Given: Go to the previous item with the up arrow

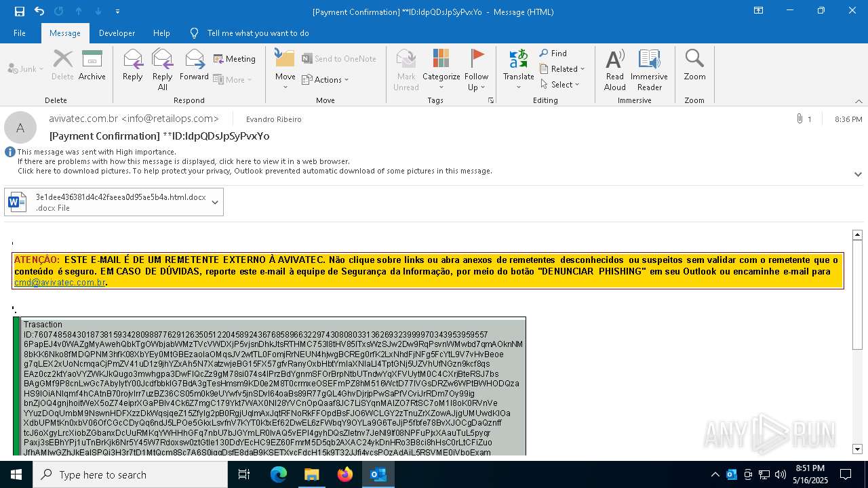Looking at the screenshot, I should pyautogui.click(x=79, y=12).
